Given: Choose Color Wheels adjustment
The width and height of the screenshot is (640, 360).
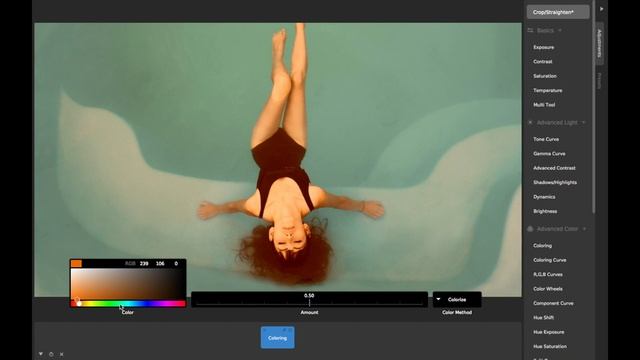Looking at the screenshot, I should pyautogui.click(x=548, y=289).
